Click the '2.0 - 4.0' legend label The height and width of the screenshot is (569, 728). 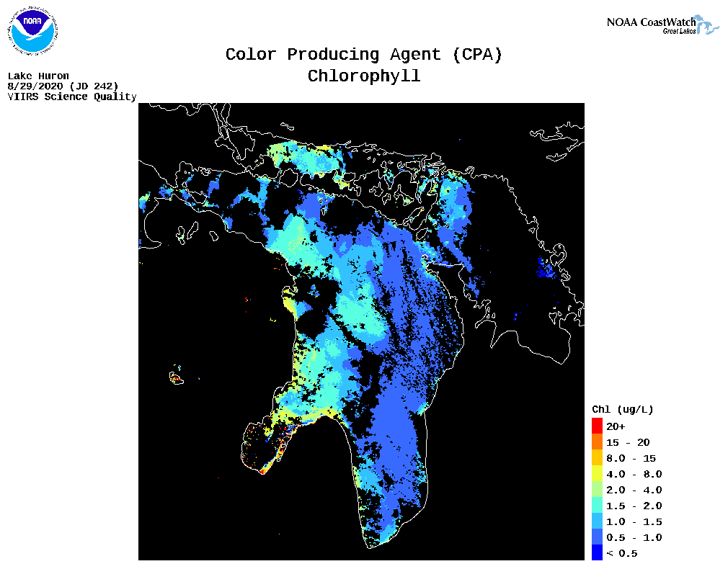(634, 490)
